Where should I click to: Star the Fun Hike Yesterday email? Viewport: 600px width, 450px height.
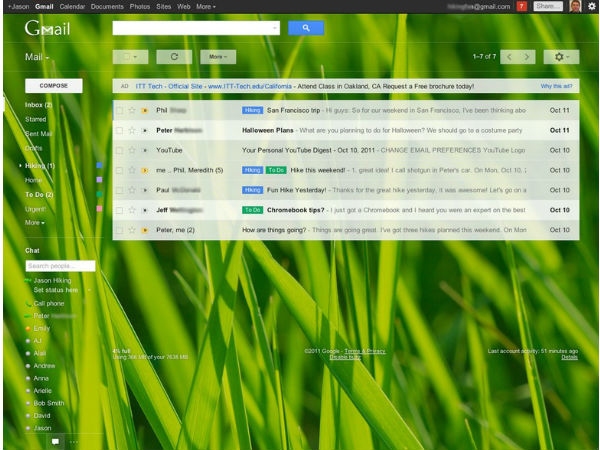(x=132, y=190)
